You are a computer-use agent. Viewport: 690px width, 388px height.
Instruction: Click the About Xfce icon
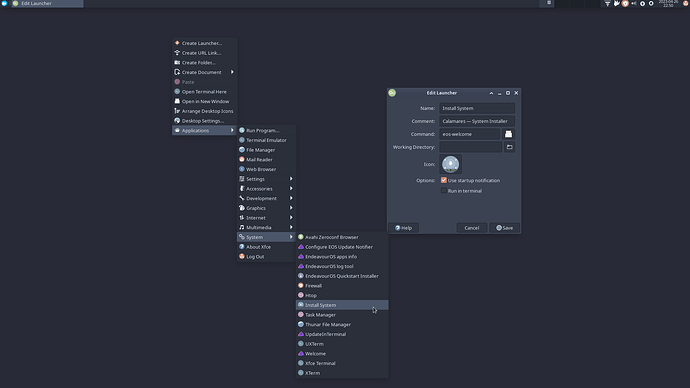pyautogui.click(x=242, y=247)
